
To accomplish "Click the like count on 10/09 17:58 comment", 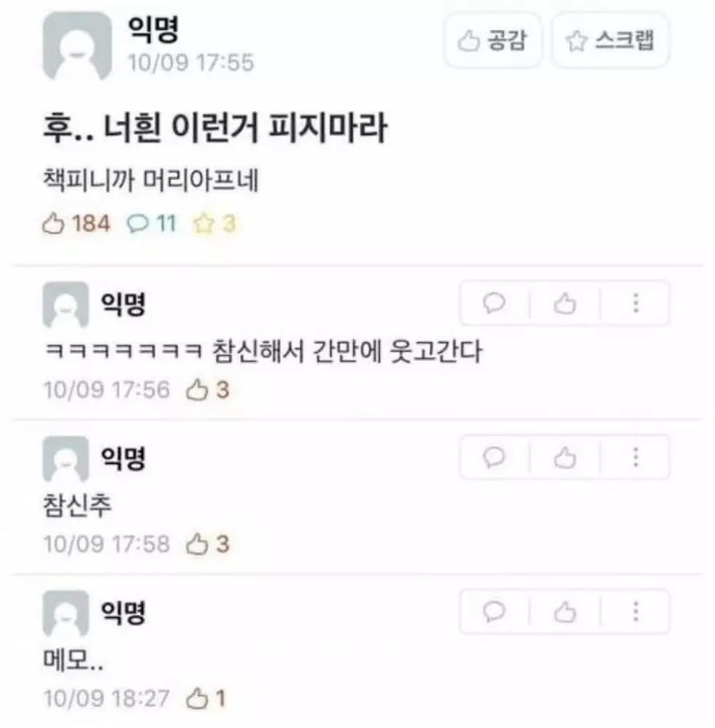I will [x=207, y=543].
